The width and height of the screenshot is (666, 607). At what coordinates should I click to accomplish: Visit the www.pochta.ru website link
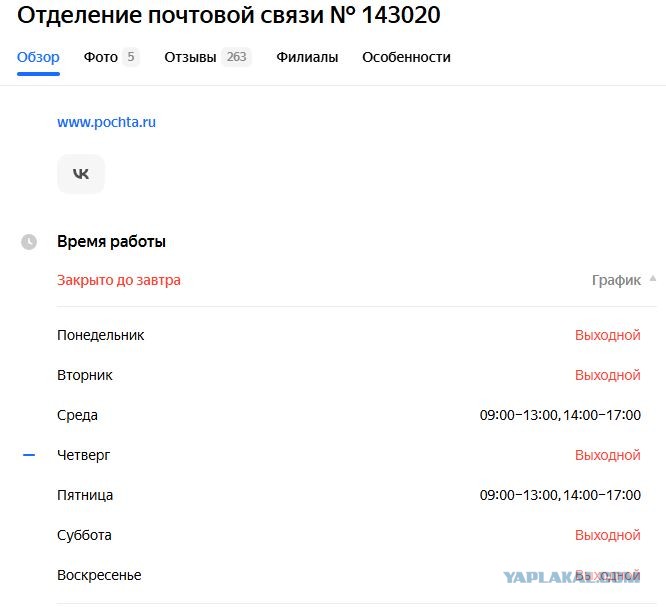[x=107, y=122]
